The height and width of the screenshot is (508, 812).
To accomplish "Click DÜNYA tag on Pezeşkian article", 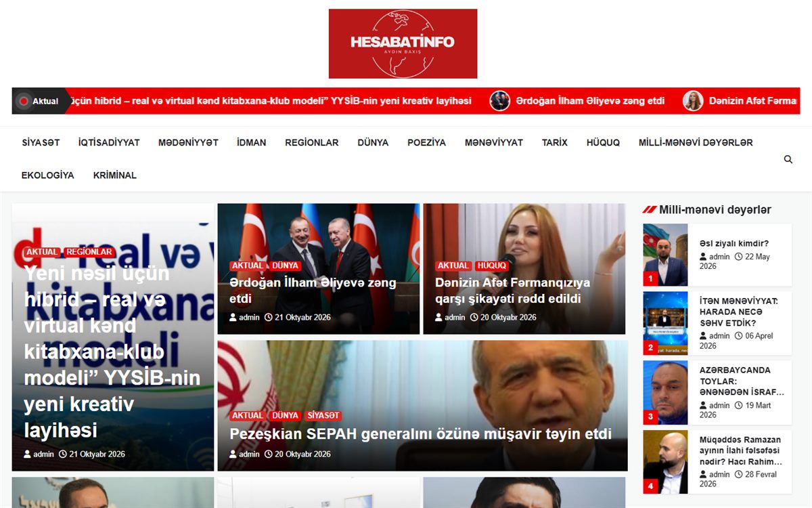I will click(285, 415).
